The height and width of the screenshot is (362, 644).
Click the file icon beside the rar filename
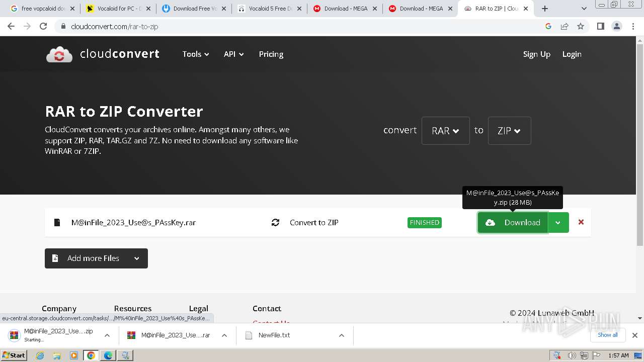[x=57, y=222]
